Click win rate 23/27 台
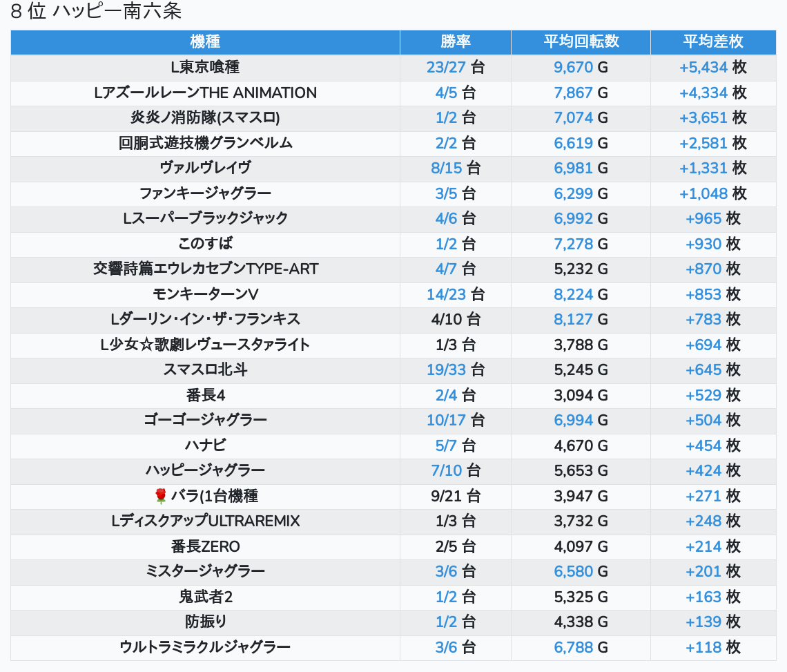This screenshot has height=672, width=787. click(456, 67)
